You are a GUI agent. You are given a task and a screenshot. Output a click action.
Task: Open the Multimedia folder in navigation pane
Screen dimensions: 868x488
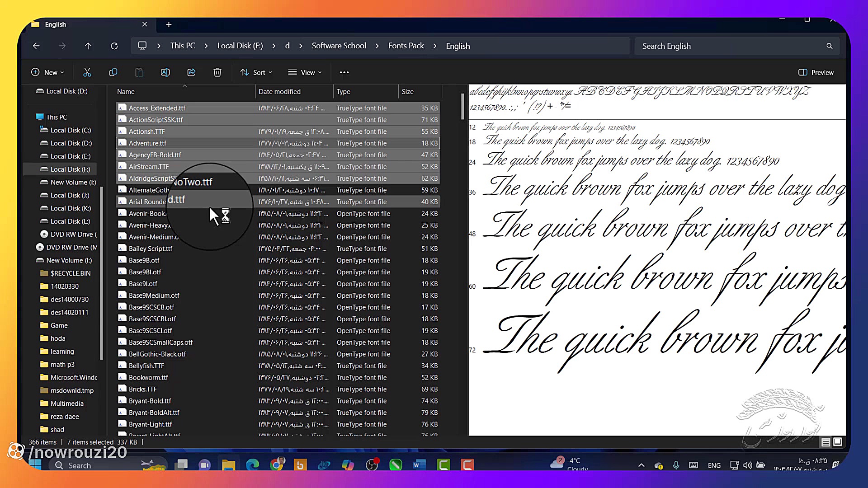pyautogui.click(x=67, y=404)
